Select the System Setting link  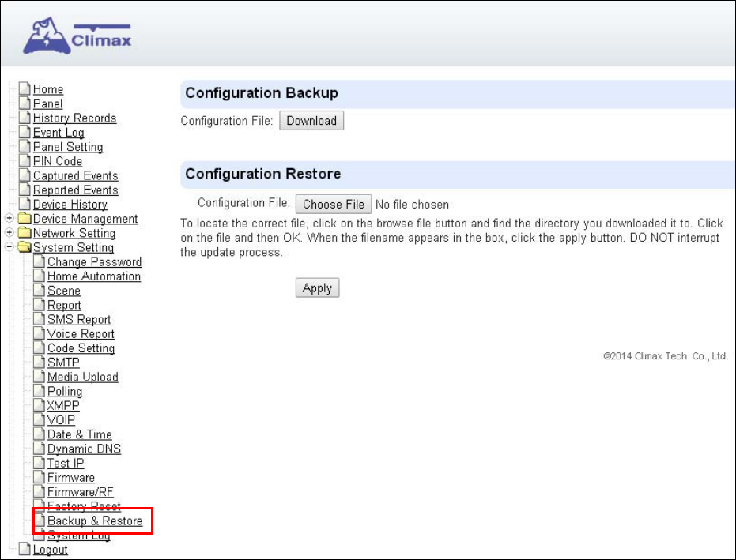74,248
